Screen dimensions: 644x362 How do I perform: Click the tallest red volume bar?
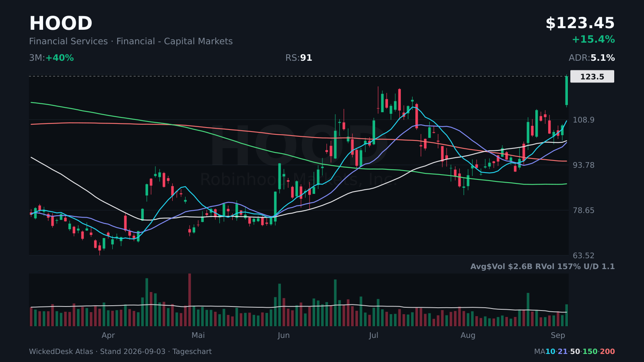pyautogui.click(x=190, y=300)
